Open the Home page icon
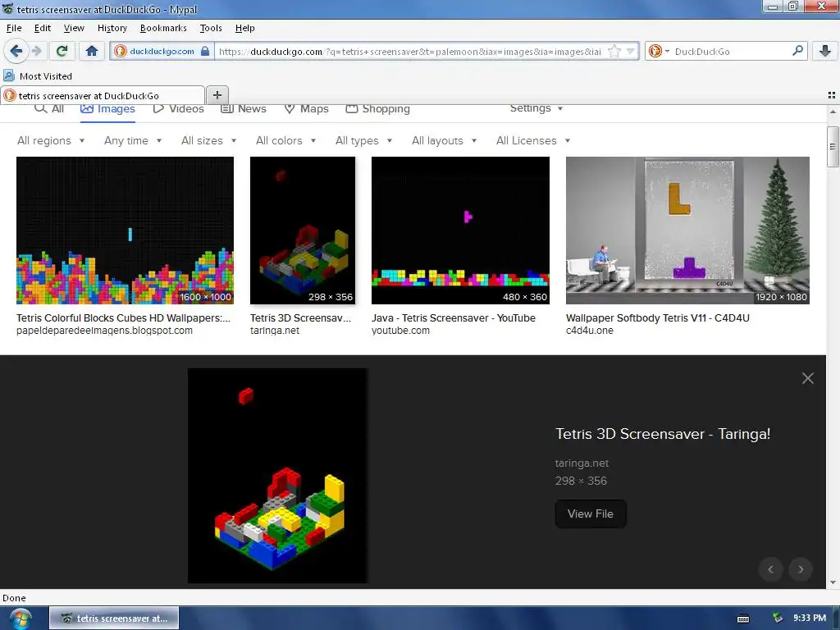The width and height of the screenshot is (840, 630). (x=92, y=51)
